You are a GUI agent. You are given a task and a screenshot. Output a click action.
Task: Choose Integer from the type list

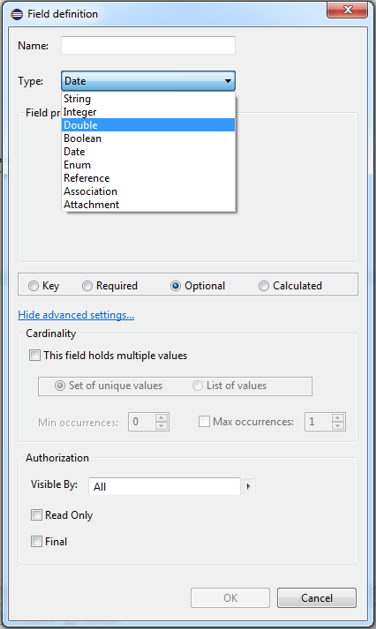(x=148, y=112)
